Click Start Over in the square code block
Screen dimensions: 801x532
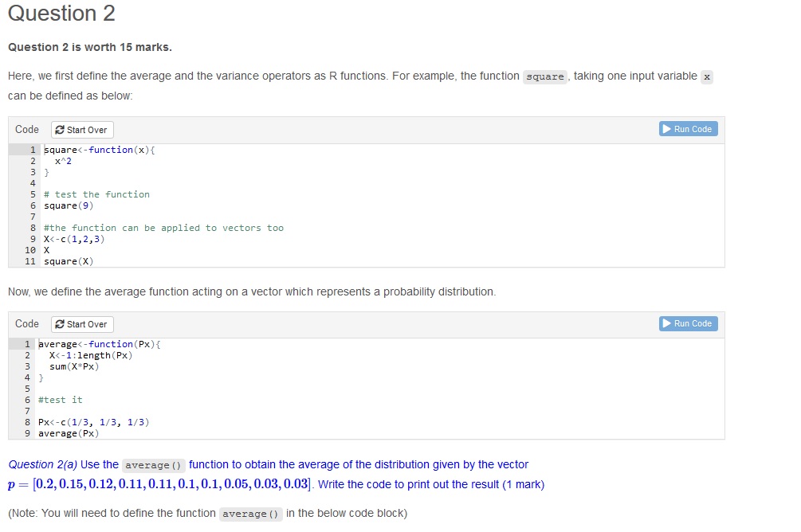(x=82, y=130)
